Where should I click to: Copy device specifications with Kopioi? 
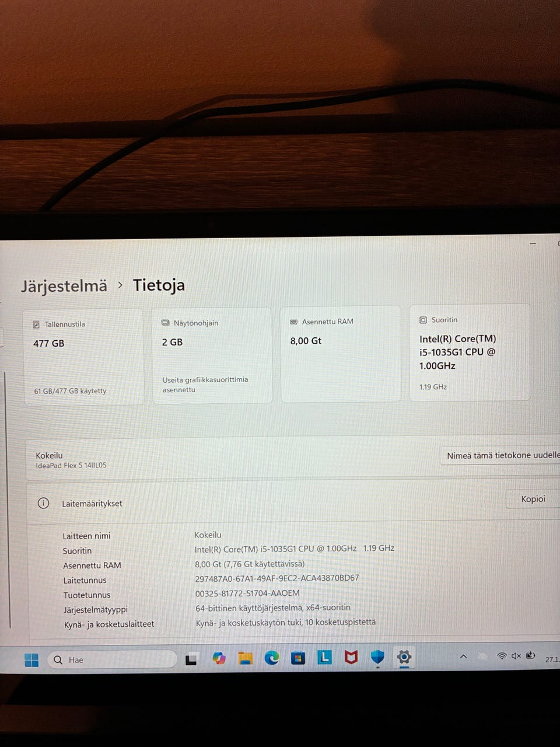point(533,499)
